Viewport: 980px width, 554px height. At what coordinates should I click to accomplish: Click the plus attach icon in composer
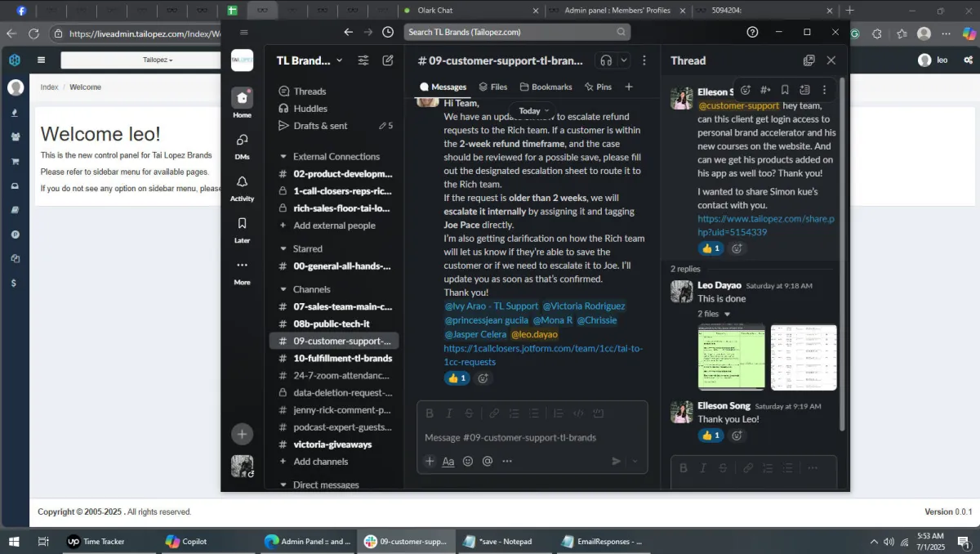click(430, 461)
